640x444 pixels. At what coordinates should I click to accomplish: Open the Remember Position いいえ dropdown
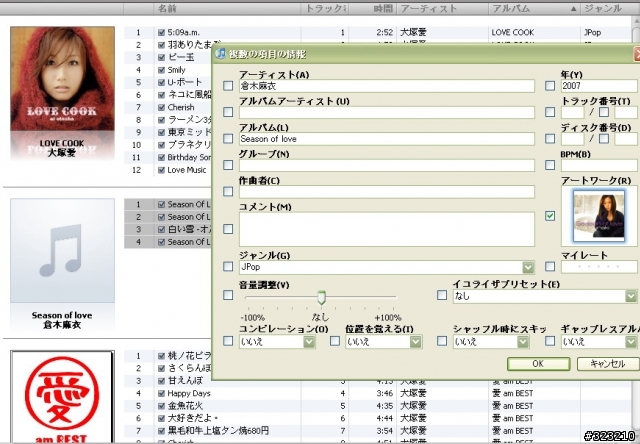416,342
